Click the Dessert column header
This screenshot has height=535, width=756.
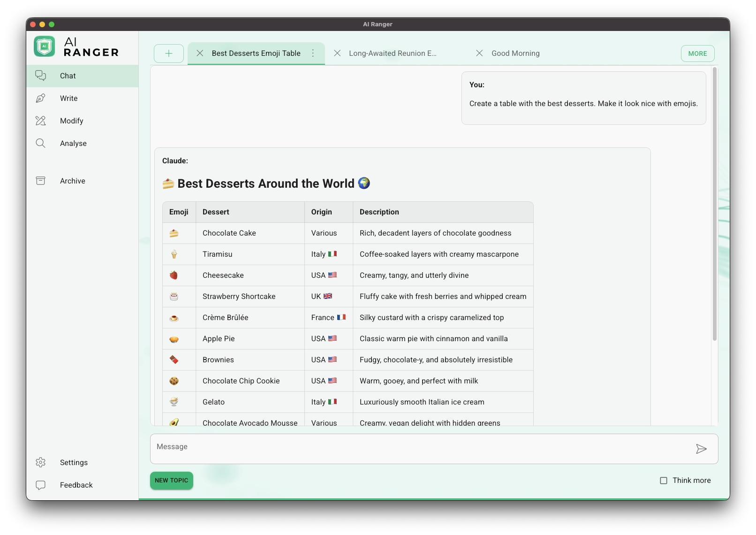250,212
